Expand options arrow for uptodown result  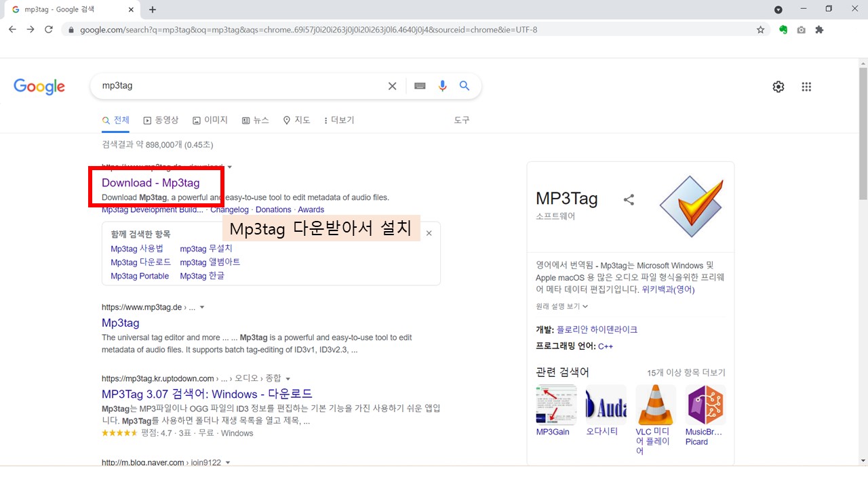[288, 379]
